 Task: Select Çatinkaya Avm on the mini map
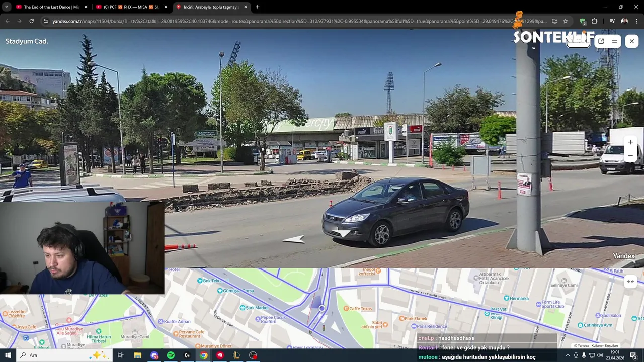(x=594, y=325)
